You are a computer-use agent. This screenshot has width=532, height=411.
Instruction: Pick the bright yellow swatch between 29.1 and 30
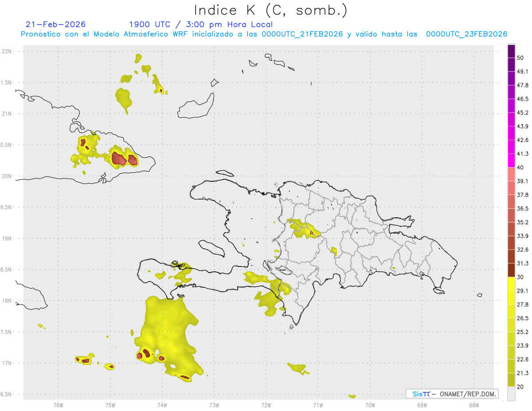pyautogui.click(x=511, y=284)
